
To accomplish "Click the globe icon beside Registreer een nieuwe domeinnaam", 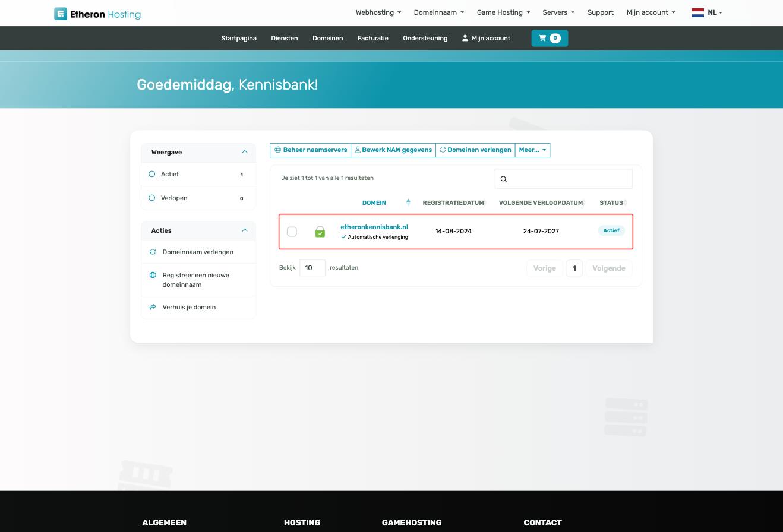I will pyautogui.click(x=153, y=275).
